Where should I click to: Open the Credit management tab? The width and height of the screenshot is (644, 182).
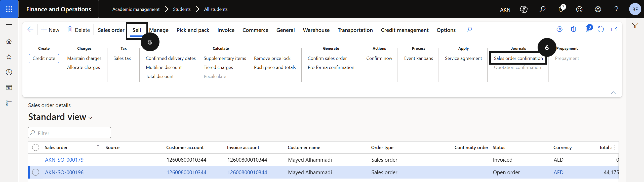[405, 30]
